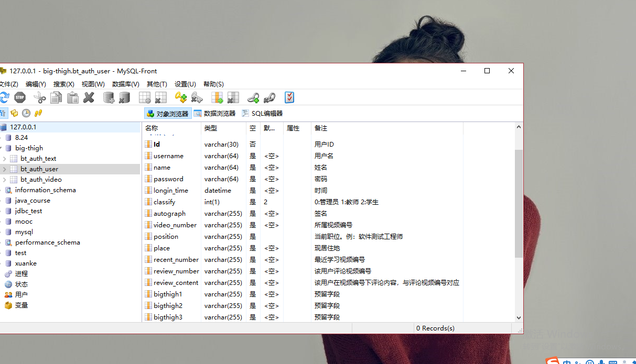
Task: Select the xuanke database
Action: (x=26, y=263)
